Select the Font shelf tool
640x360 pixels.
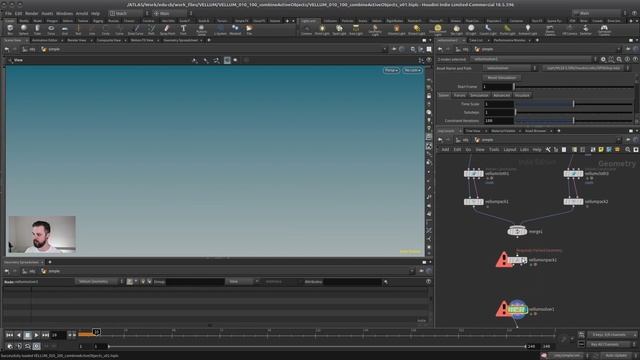click(183, 29)
